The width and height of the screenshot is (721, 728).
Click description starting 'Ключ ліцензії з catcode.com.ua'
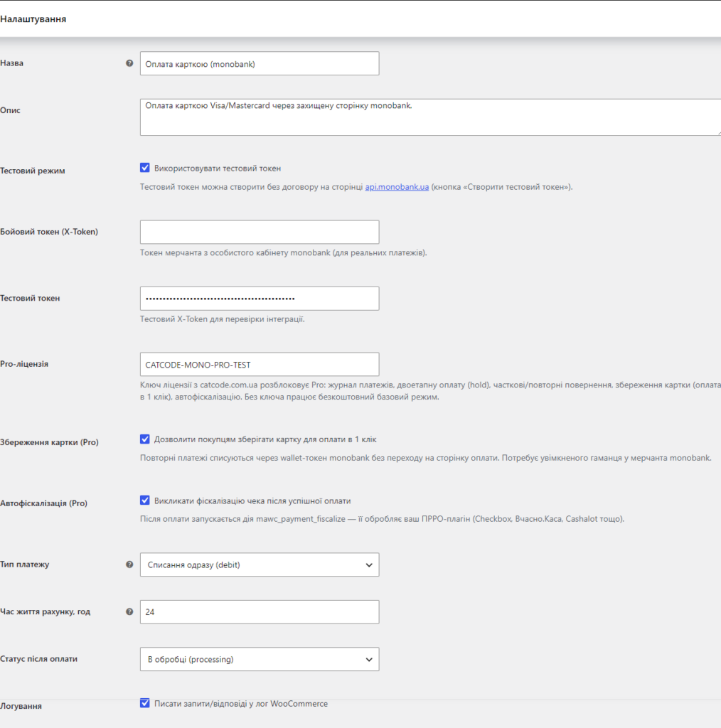coord(430,391)
